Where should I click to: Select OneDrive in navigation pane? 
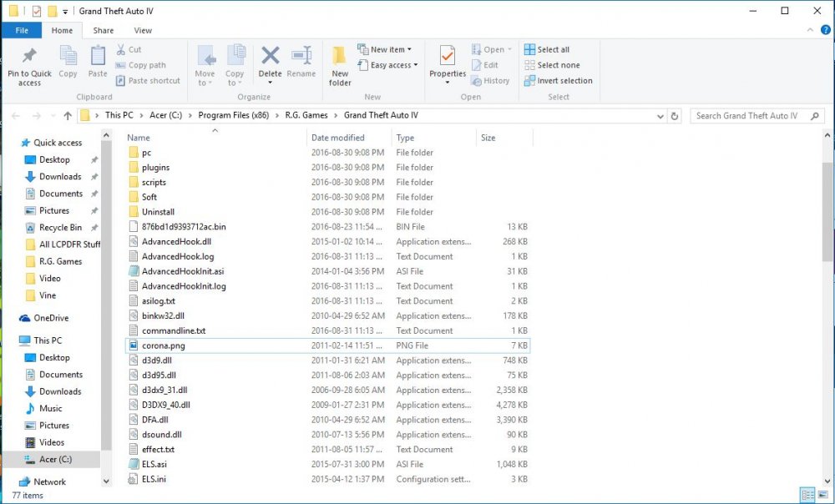51,318
